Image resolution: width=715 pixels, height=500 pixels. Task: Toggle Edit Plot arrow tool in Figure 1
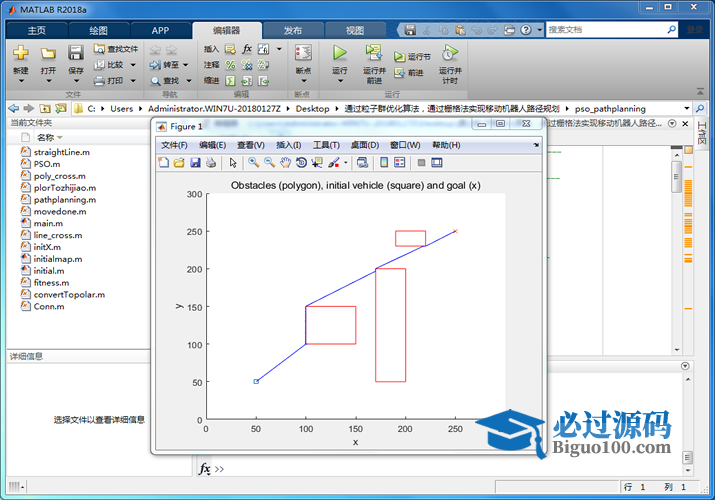233,162
